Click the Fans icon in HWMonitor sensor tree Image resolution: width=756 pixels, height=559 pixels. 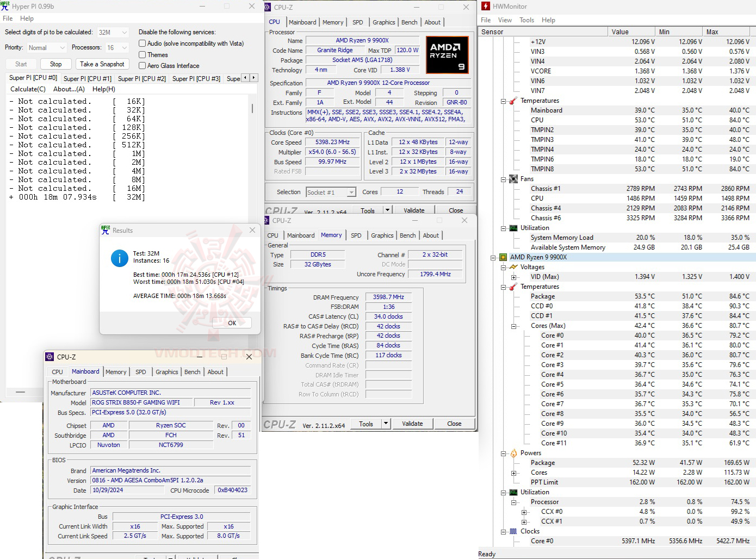[513, 178]
